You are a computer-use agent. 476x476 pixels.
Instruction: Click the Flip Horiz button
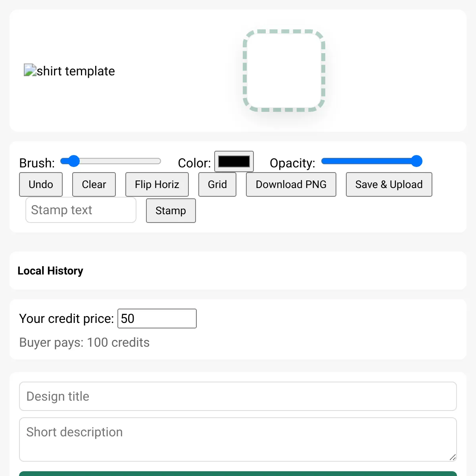click(157, 184)
